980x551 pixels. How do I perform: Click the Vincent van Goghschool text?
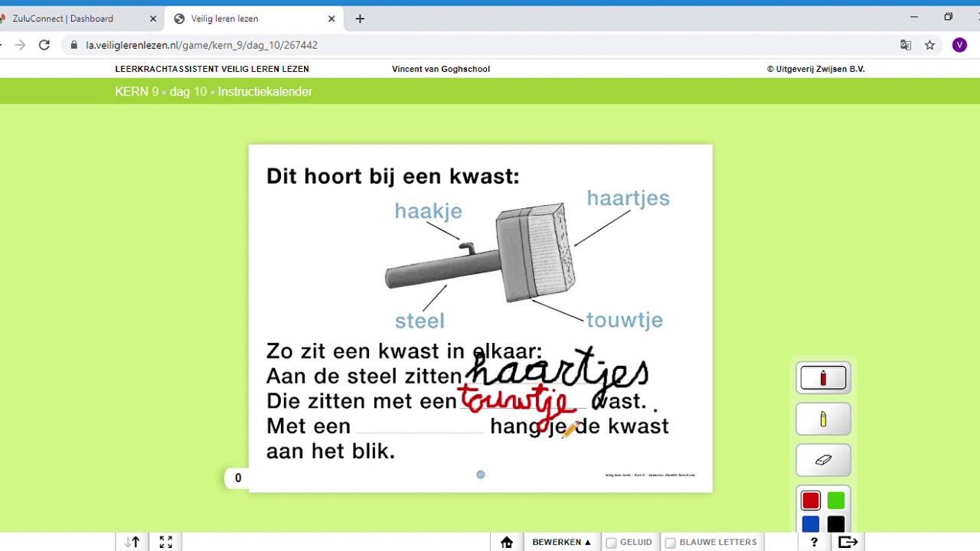pos(441,69)
